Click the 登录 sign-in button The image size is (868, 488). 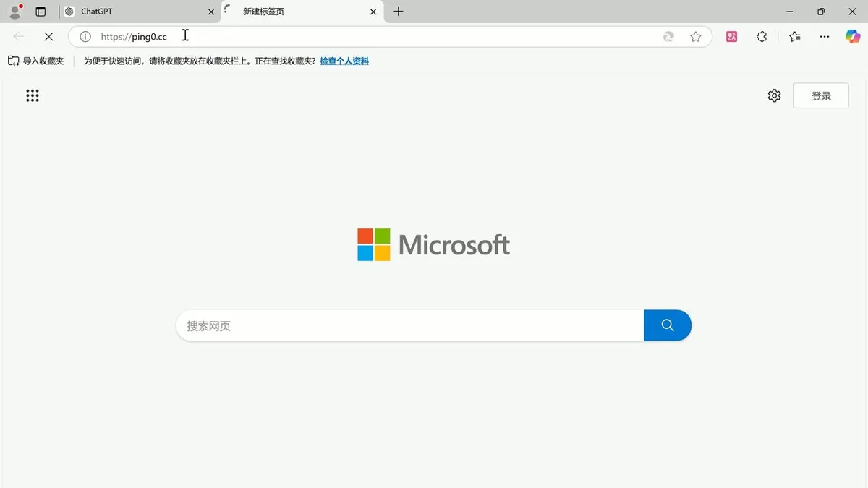point(820,95)
